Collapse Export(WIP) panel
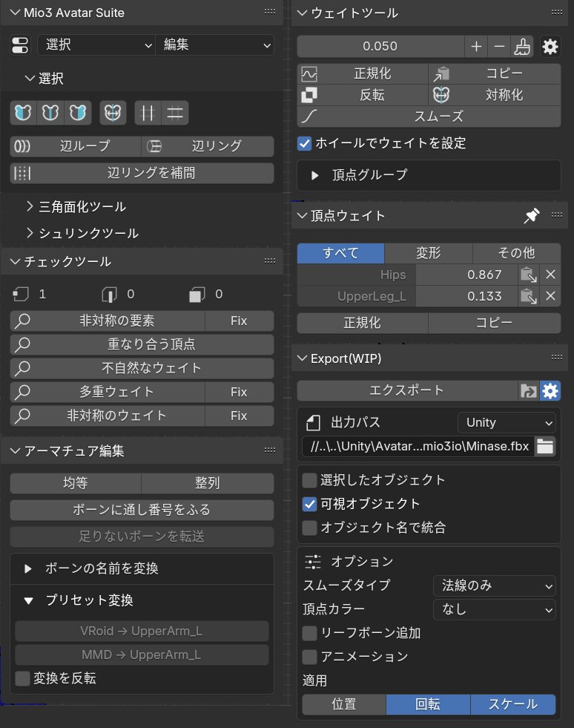The width and height of the screenshot is (574, 728). coord(303,358)
